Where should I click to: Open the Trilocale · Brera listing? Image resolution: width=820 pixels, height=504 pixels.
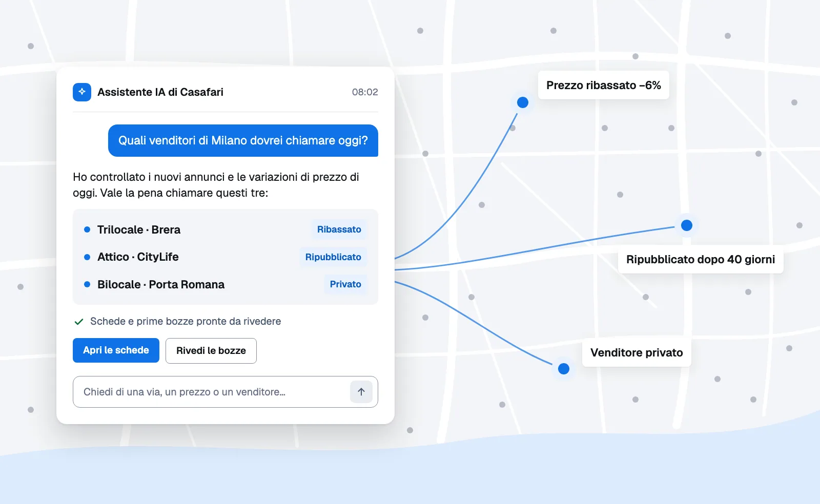click(x=139, y=229)
